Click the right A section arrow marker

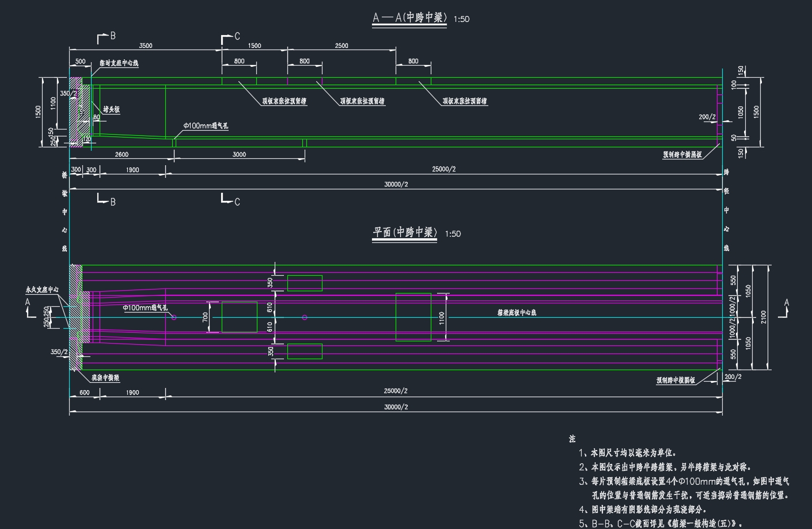[784, 309]
